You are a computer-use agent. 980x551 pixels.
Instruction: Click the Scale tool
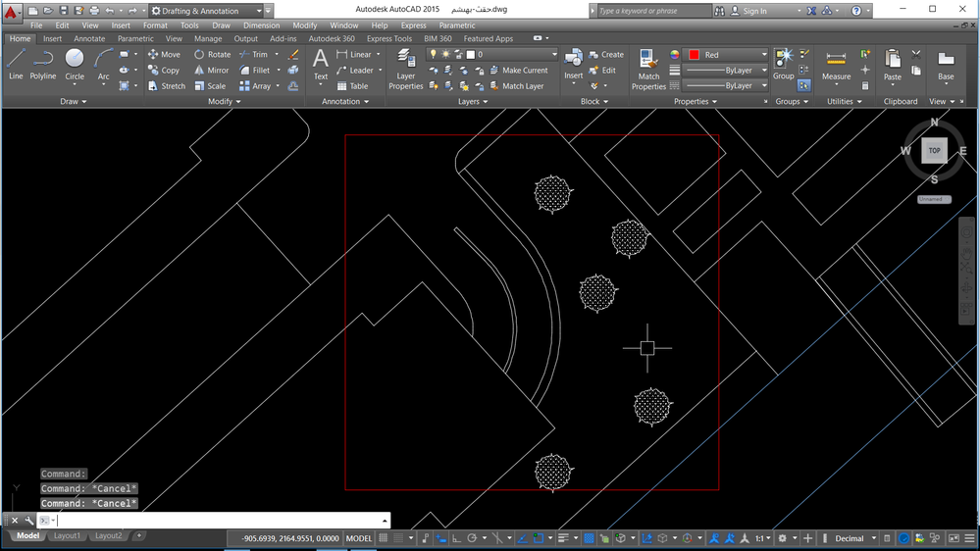coord(210,85)
